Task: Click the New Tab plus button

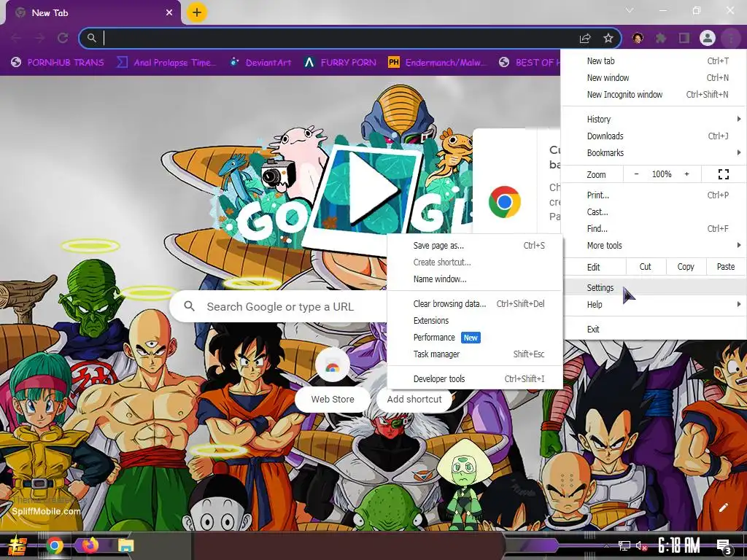Action: (x=197, y=12)
